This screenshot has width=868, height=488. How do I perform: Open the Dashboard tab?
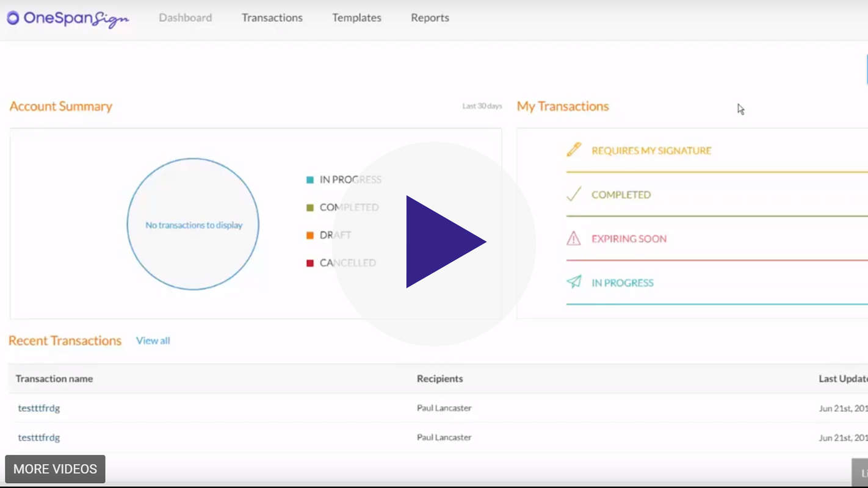pyautogui.click(x=185, y=18)
